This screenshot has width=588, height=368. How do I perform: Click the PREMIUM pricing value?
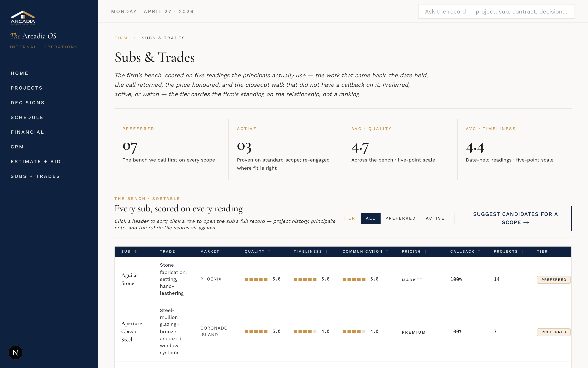(414, 332)
